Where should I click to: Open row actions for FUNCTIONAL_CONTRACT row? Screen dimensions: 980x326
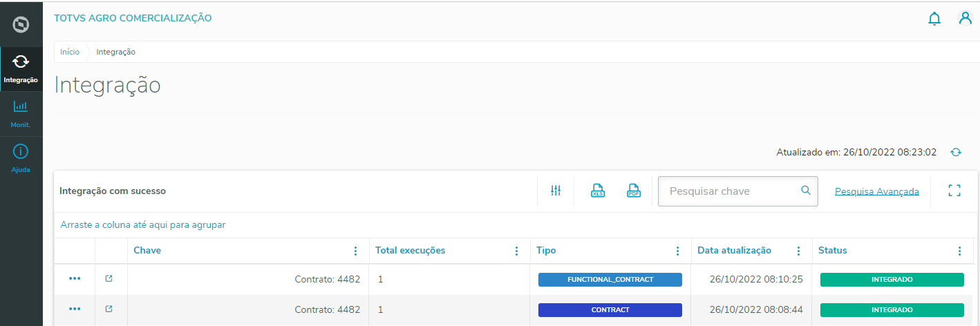[75, 279]
